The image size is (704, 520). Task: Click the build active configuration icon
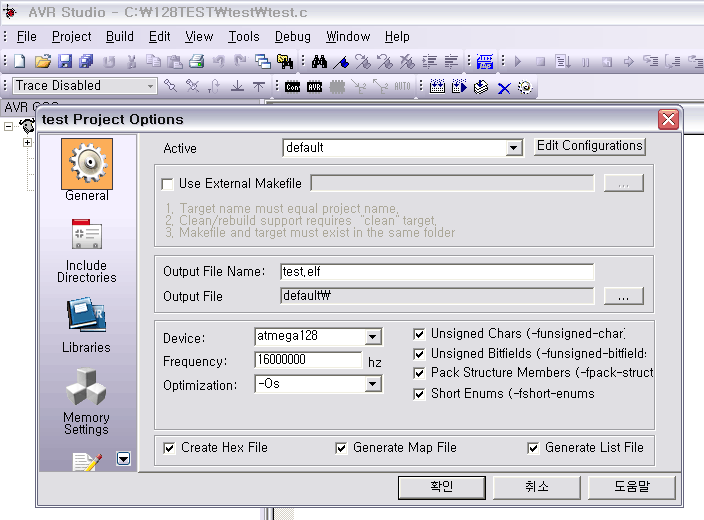click(437, 86)
